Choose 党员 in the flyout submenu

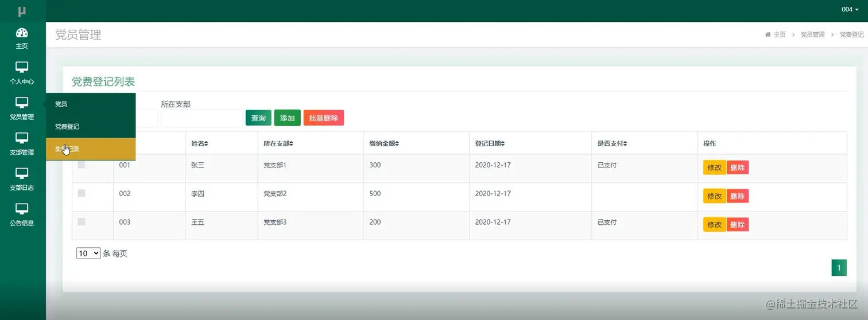(x=91, y=104)
